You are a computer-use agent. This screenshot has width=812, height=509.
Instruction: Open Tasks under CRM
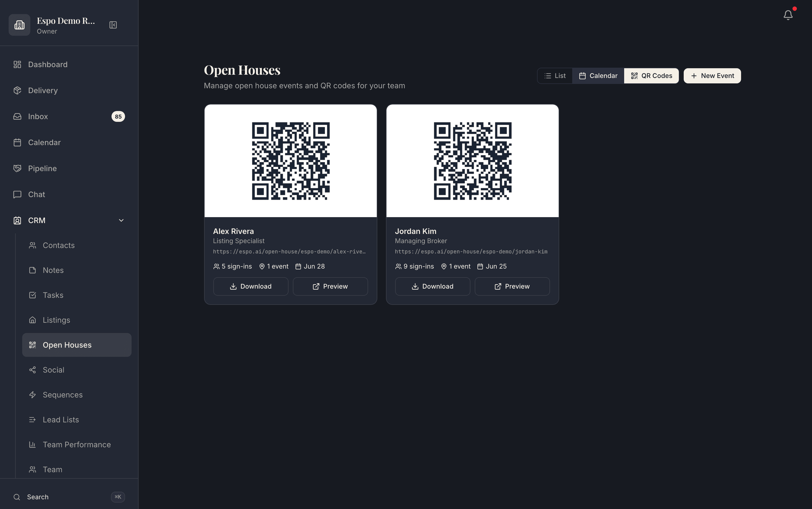click(77, 295)
